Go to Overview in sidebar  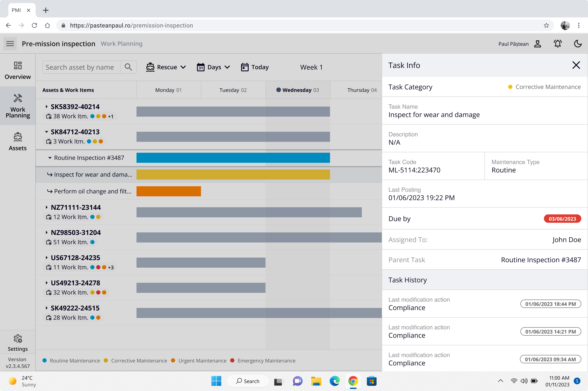pos(18,70)
